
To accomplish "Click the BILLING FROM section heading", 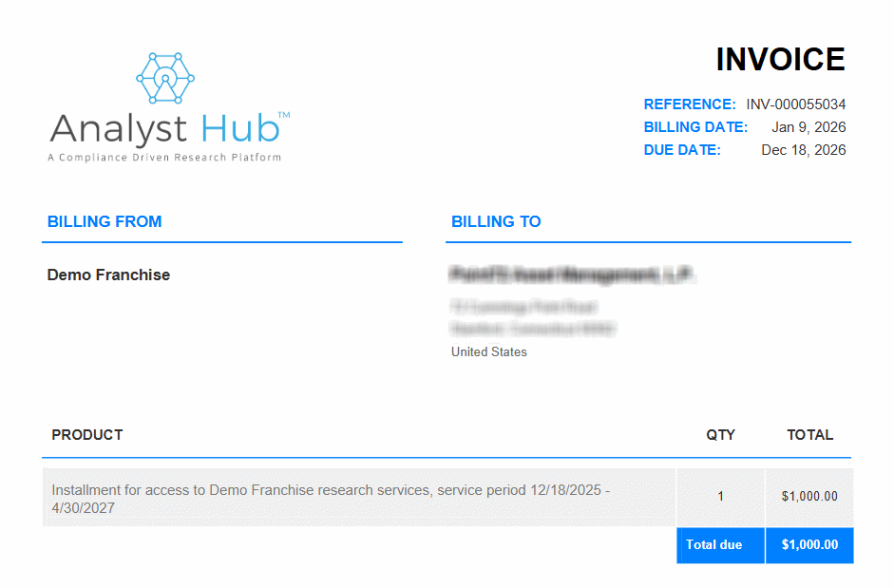I will [x=105, y=221].
